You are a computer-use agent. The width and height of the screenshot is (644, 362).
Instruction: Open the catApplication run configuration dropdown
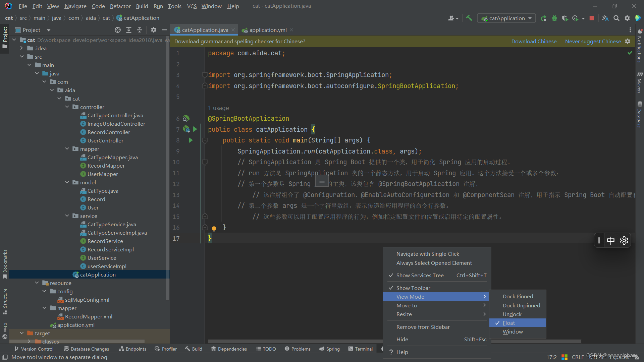[x=506, y=18]
